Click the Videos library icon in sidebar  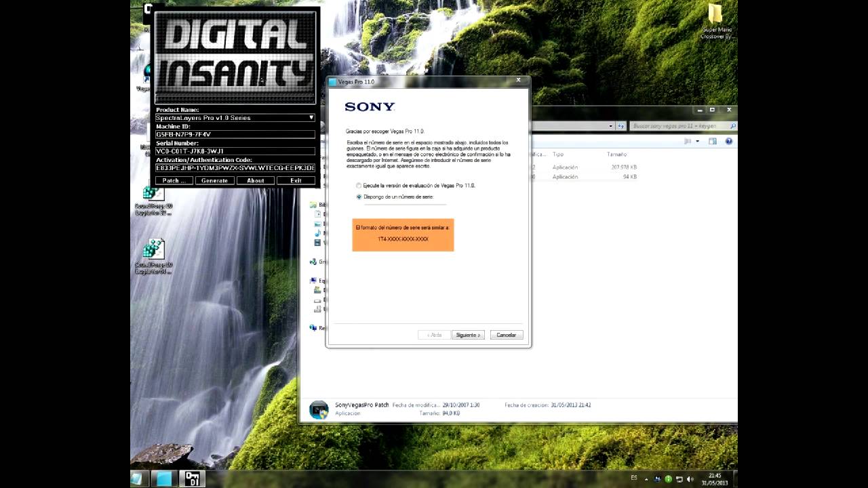[317, 243]
